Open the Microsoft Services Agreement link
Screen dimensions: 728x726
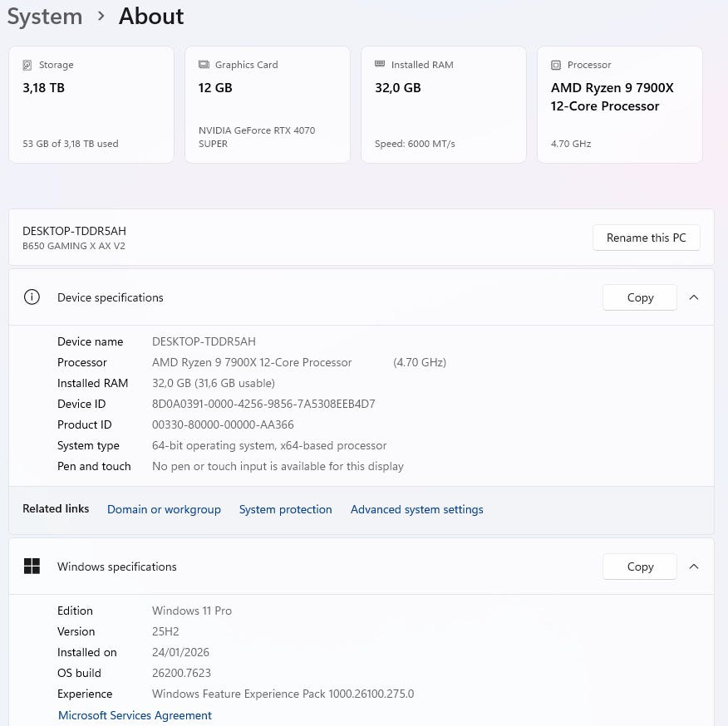[x=135, y=715]
